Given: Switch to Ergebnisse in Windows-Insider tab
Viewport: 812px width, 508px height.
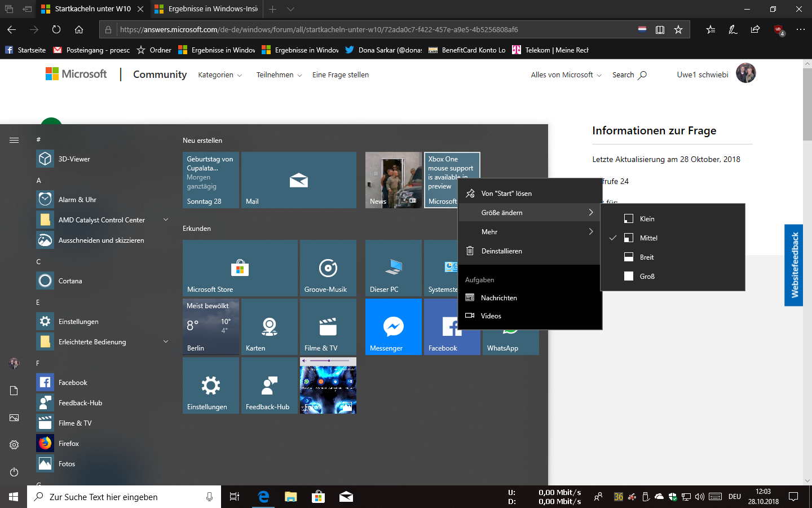Looking at the screenshot, I should [206, 9].
